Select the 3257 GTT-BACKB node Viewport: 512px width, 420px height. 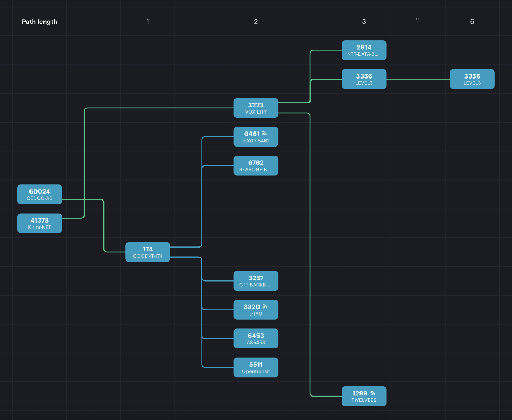pyautogui.click(x=256, y=281)
